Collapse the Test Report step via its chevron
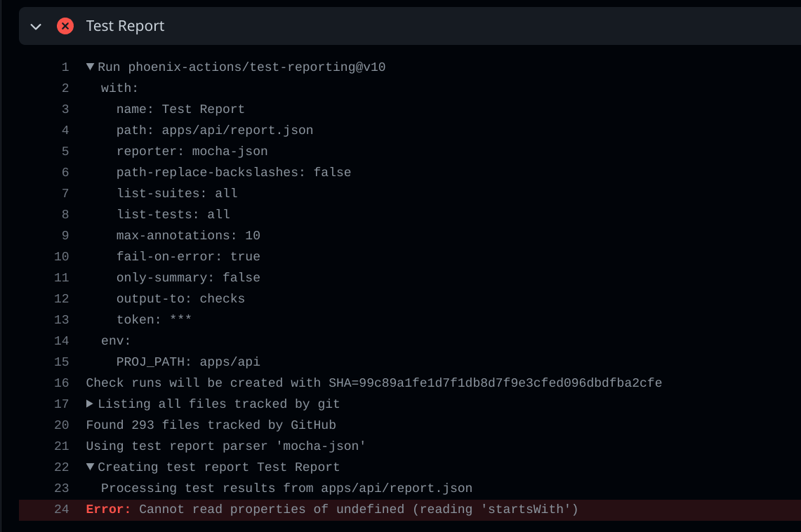Image resolution: width=801 pixels, height=532 pixels. (35, 25)
